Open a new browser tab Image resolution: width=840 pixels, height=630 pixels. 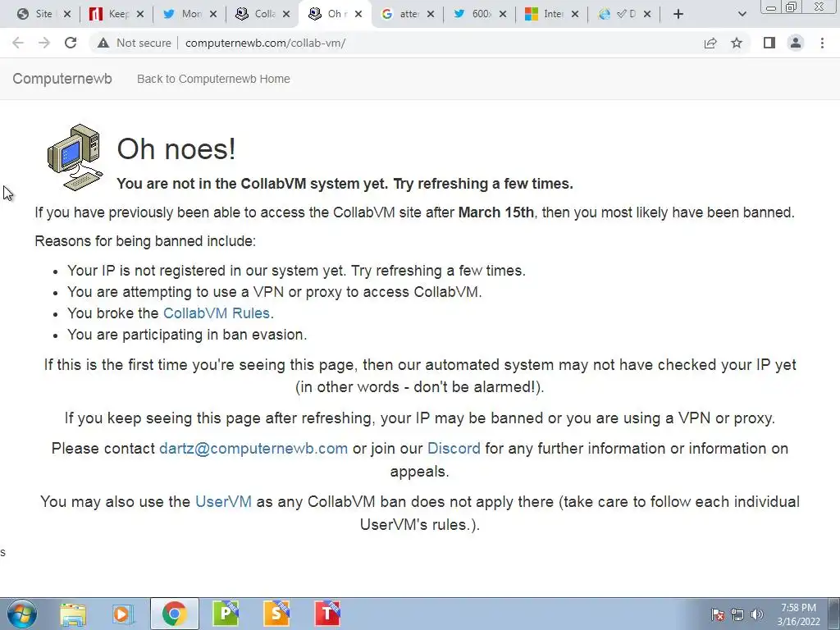pyautogui.click(x=678, y=14)
